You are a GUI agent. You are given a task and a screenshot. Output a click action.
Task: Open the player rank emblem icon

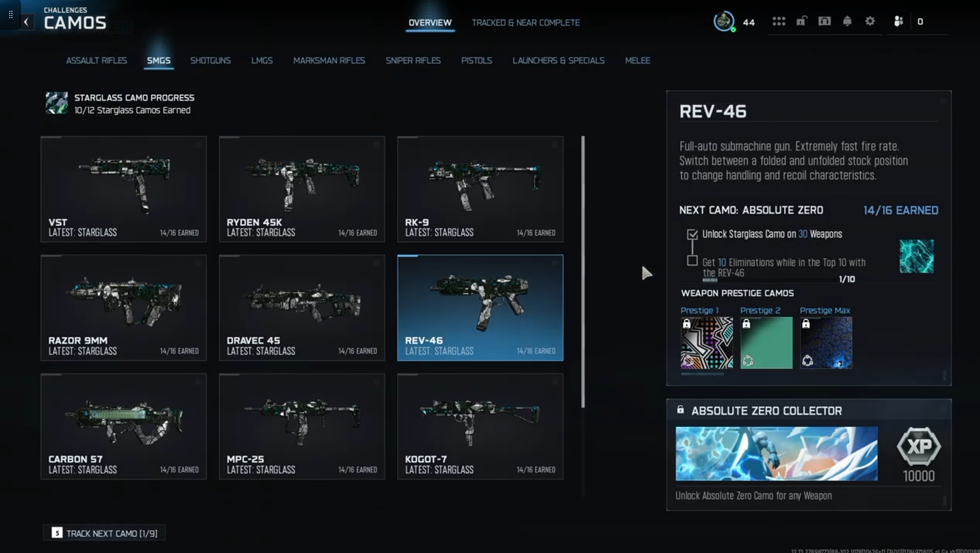tap(724, 22)
